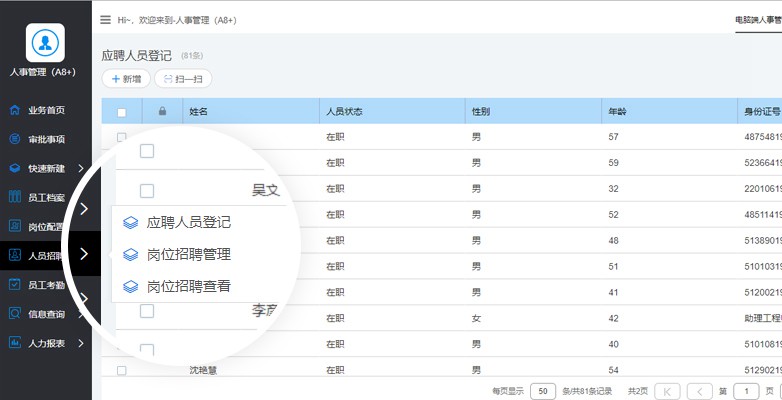782x400 pixels.
Task: Toggle the select-all header checkbox
Action: pos(122,112)
